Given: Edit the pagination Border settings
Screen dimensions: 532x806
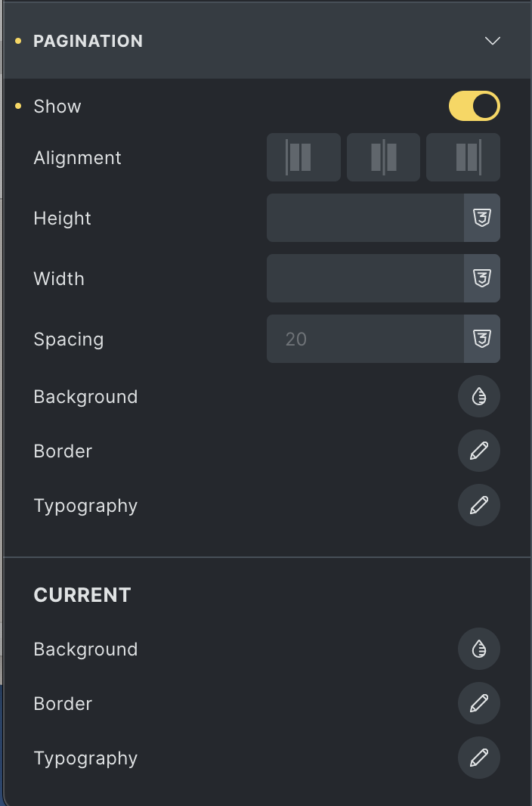Looking at the screenshot, I should pos(479,451).
